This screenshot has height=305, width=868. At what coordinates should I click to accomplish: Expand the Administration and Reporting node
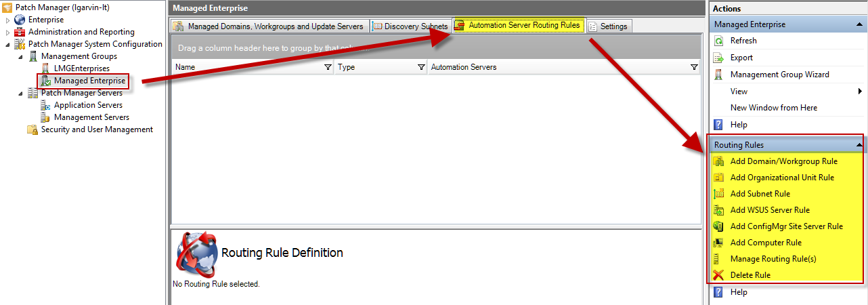[x=8, y=32]
